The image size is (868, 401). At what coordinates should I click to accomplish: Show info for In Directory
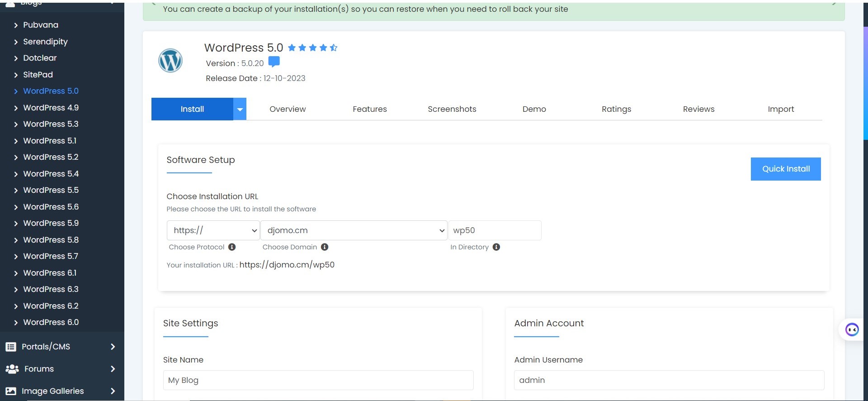point(496,247)
